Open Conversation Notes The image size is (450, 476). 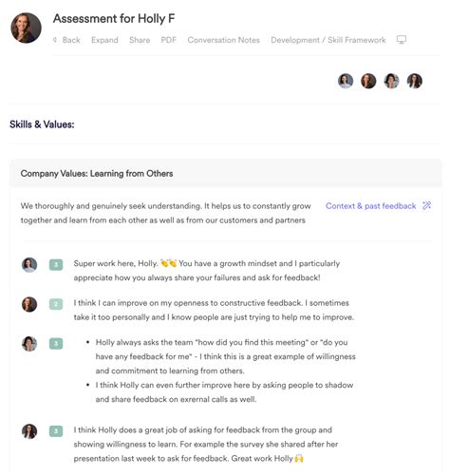pos(223,40)
